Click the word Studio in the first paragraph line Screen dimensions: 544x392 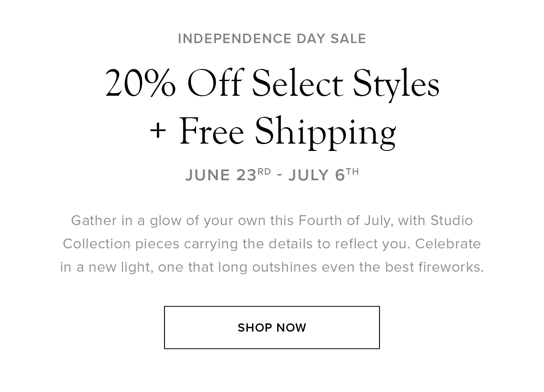[x=452, y=220]
